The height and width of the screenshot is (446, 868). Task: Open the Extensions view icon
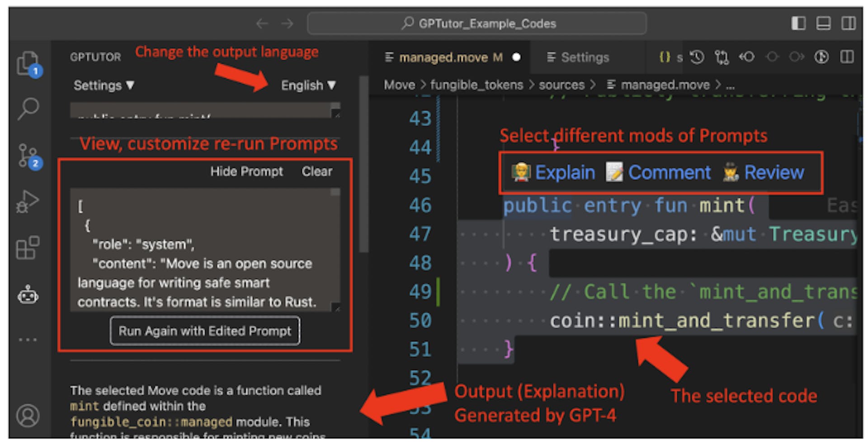(28, 247)
